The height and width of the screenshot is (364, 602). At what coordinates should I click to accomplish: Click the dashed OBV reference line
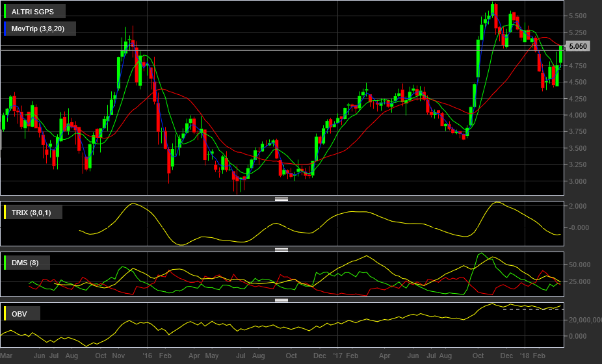click(x=533, y=309)
